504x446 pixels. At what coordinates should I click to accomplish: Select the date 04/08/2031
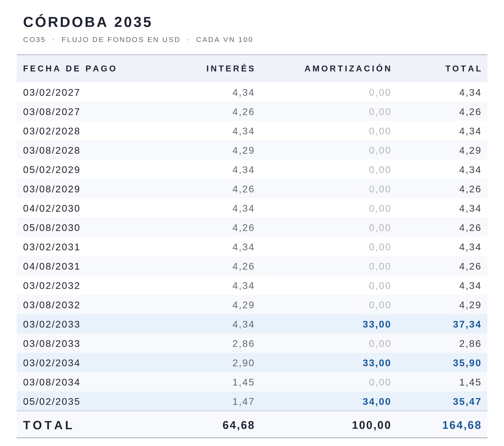52,266
